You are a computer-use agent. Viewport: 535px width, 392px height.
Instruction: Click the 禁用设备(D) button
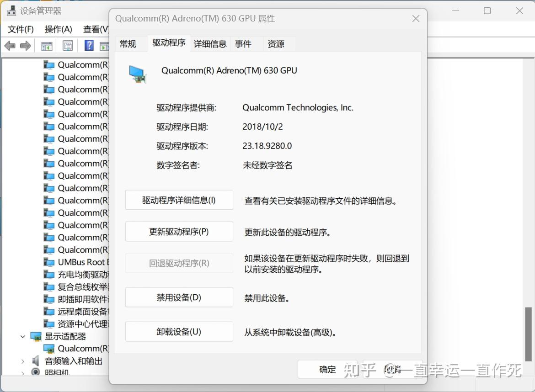[x=179, y=297]
